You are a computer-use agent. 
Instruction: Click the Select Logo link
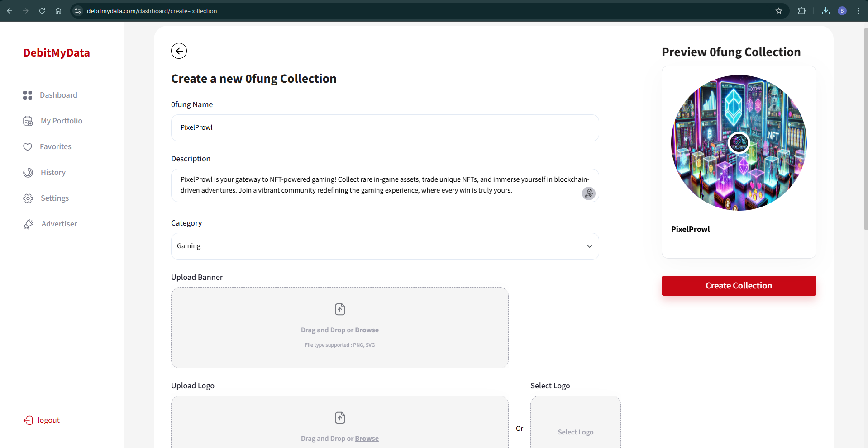(575, 432)
